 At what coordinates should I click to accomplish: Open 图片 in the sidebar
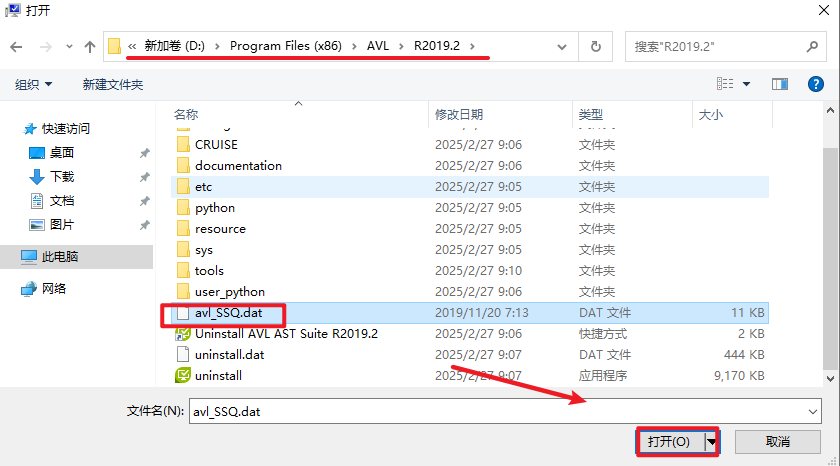(x=51, y=225)
